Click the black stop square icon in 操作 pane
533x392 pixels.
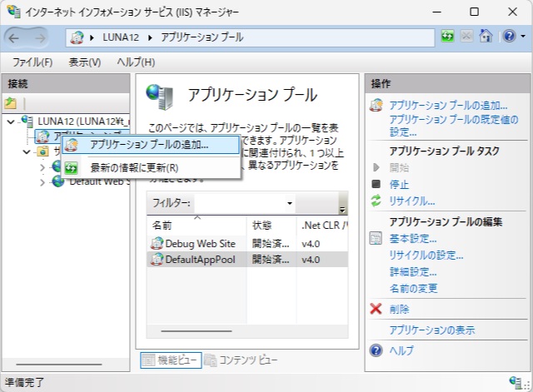tap(376, 184)
